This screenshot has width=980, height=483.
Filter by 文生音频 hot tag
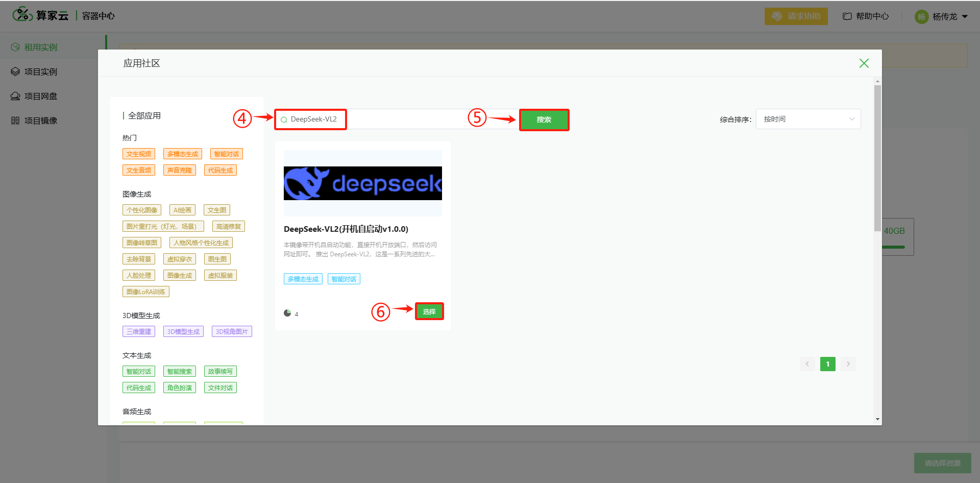pyautogui.click(x=139, y=171)
